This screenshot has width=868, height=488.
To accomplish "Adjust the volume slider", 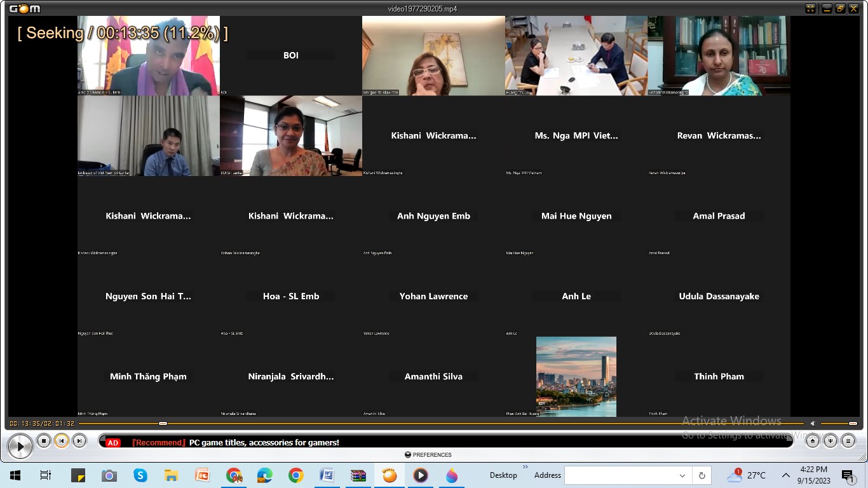I will click(839, 423).
